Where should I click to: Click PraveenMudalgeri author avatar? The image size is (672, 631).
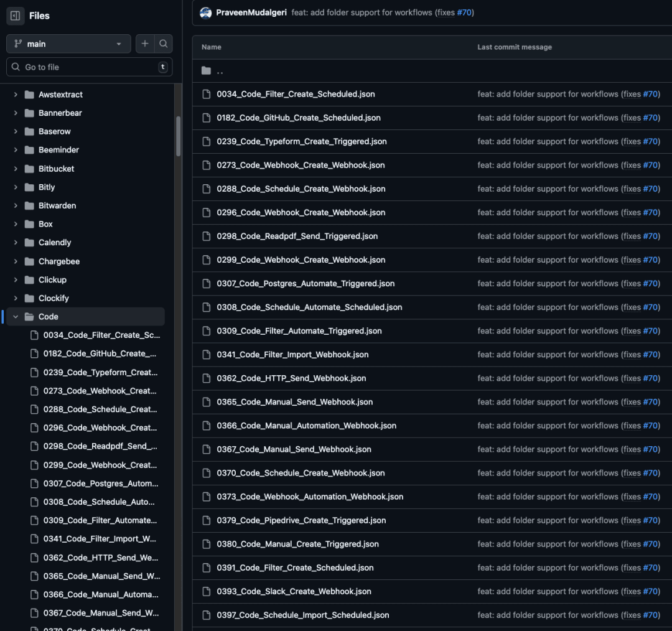click(x=206, y=13)
